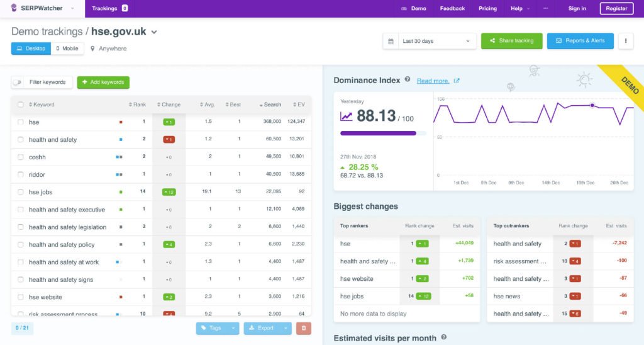Switch to Mobile view
This screenshot has width=644, height=345.
point(67,48)
